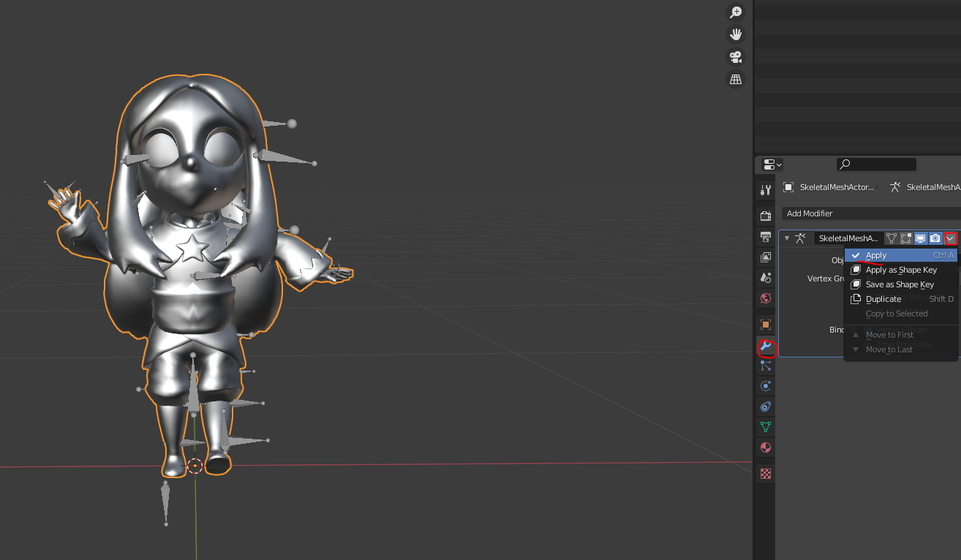Click into the properties search field
This screenshot has width=961, height=560.
tap(876, 164)
